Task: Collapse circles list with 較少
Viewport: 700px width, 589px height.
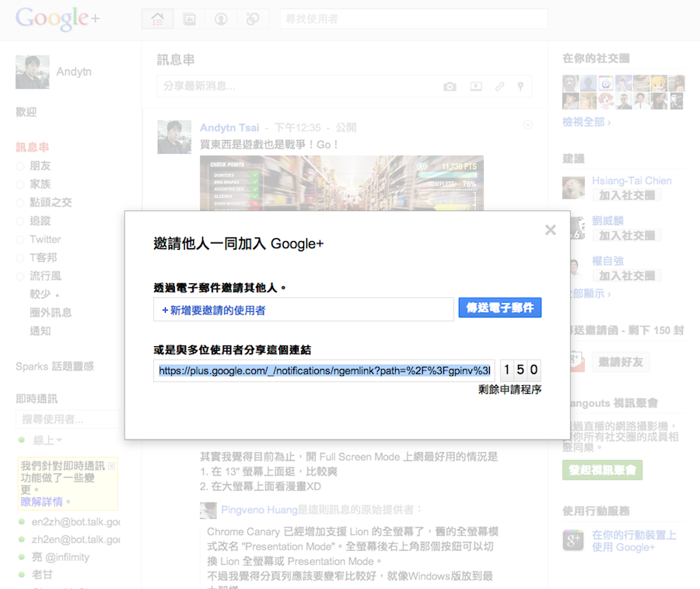Action: (x=44, y=294)
